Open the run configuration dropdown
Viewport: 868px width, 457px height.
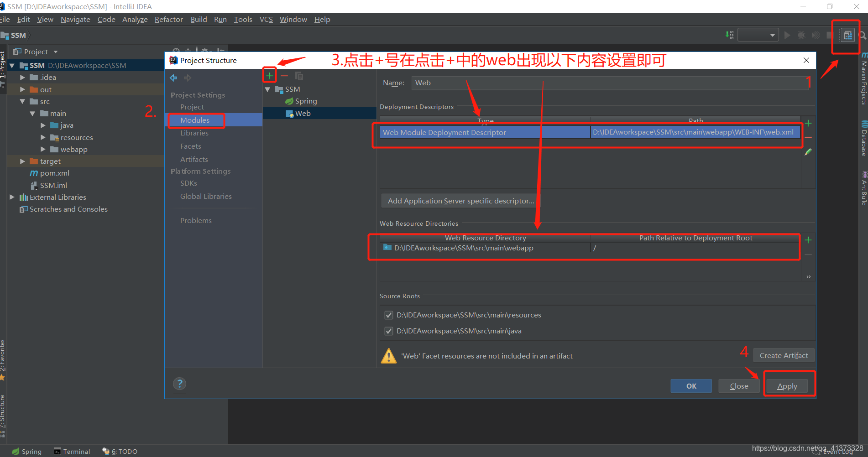tap(758, 35)
